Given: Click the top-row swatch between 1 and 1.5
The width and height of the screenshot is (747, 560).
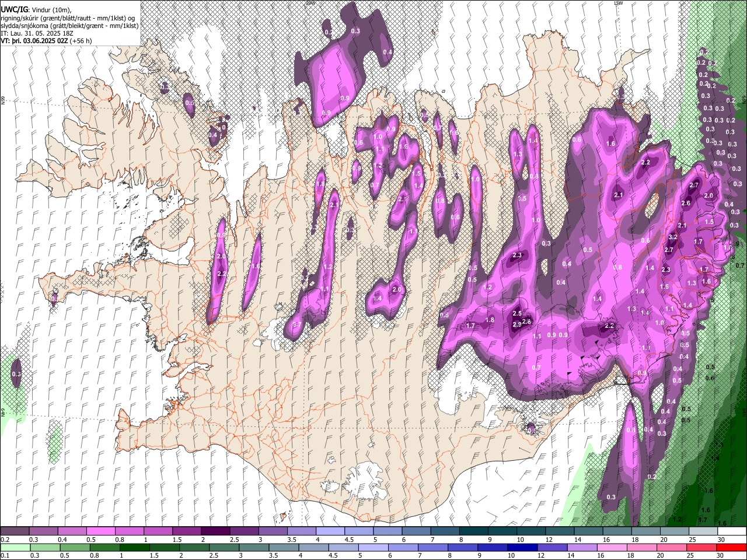Looking at the screenshot, I should 158,531.
